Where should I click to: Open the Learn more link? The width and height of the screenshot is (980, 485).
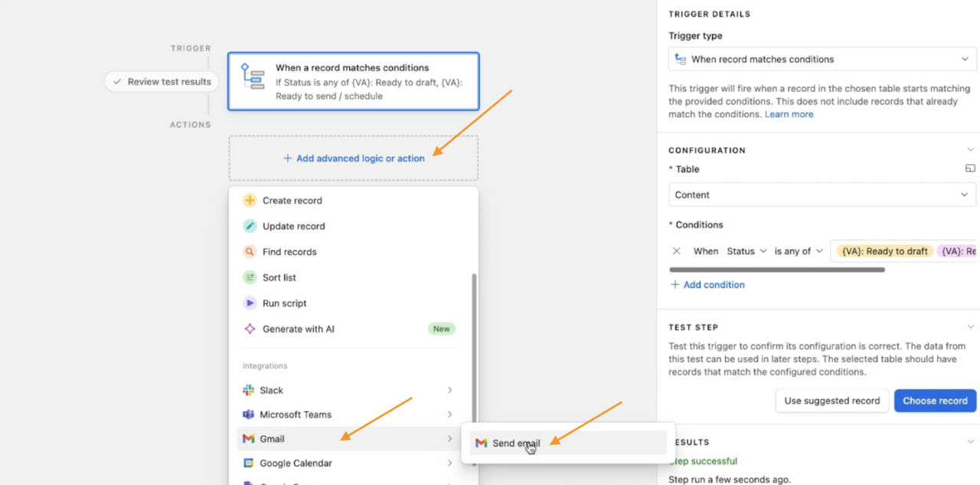click(789, 113)
